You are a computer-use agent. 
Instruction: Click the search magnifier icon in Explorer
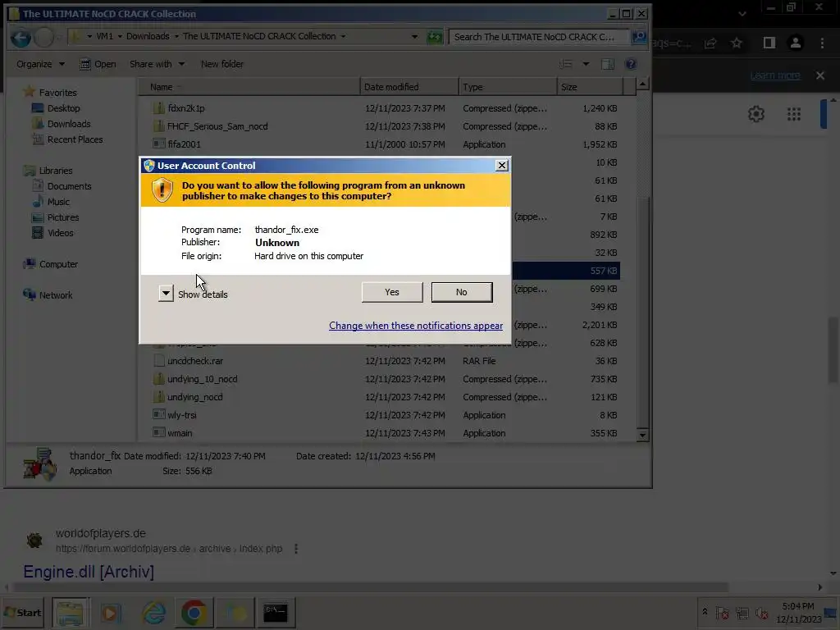coord(638,37)
